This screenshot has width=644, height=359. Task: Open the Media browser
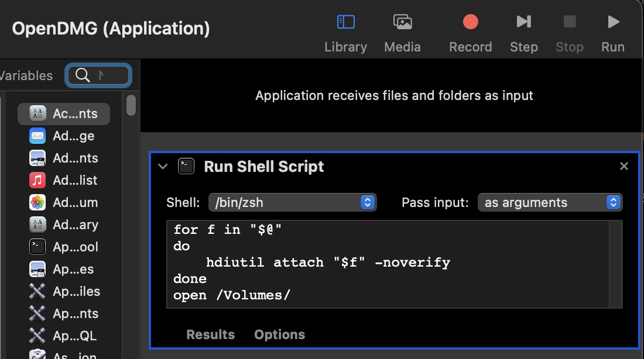coord(402,22)
